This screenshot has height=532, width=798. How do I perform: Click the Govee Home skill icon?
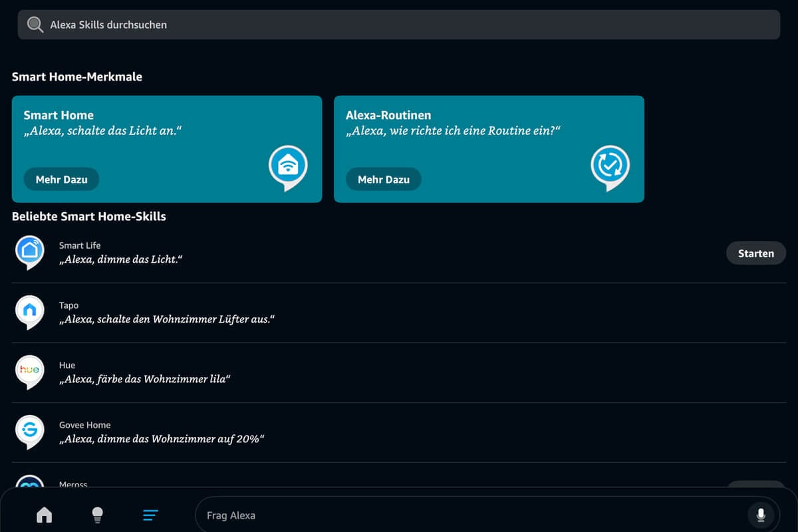pyautogui.click(x=30, y=431)
